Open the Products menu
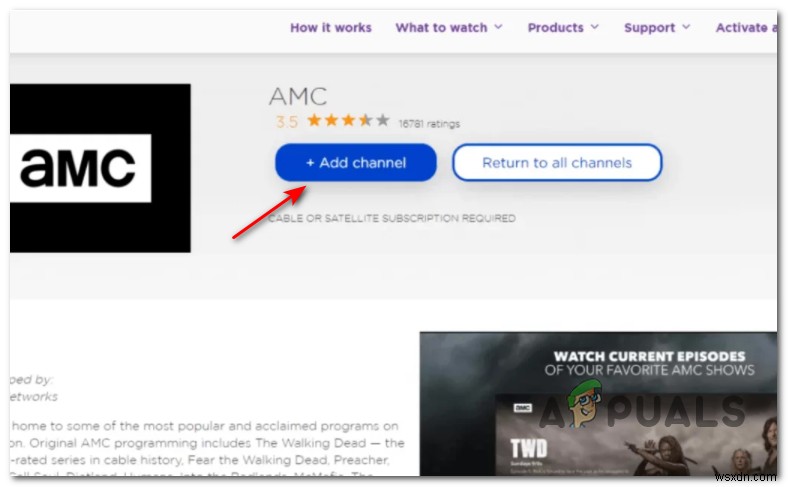 click(555, 28)
